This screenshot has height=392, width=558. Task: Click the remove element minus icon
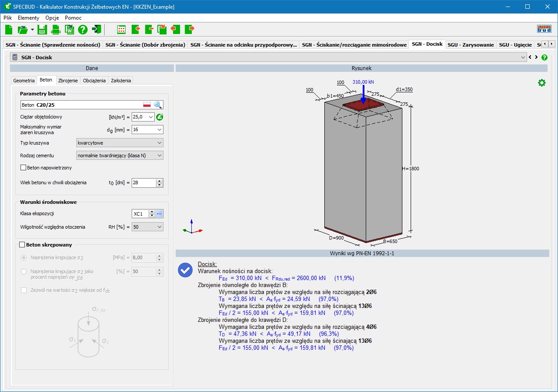[x=149, y=30]
